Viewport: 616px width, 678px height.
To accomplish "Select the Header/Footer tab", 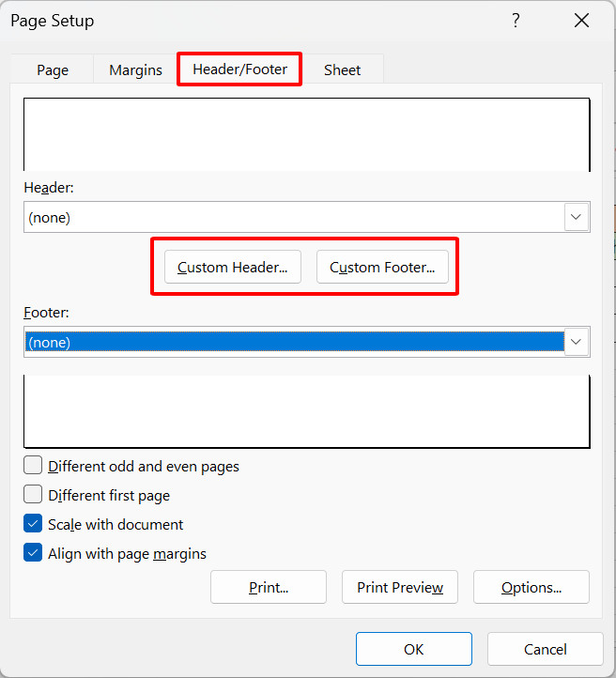I will tap(239, 69).
